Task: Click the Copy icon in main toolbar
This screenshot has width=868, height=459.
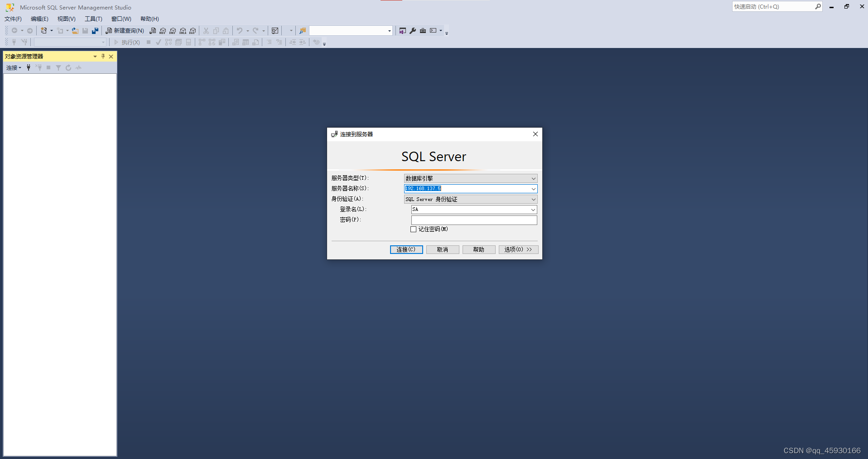Action: click(x=216, y=31)
